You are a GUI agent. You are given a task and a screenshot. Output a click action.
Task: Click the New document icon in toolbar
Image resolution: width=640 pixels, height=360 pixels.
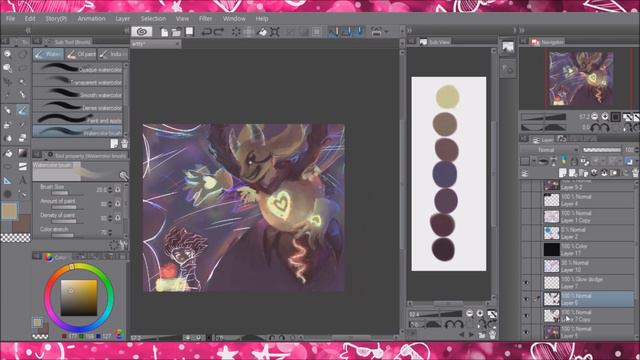tap(164, 32)
